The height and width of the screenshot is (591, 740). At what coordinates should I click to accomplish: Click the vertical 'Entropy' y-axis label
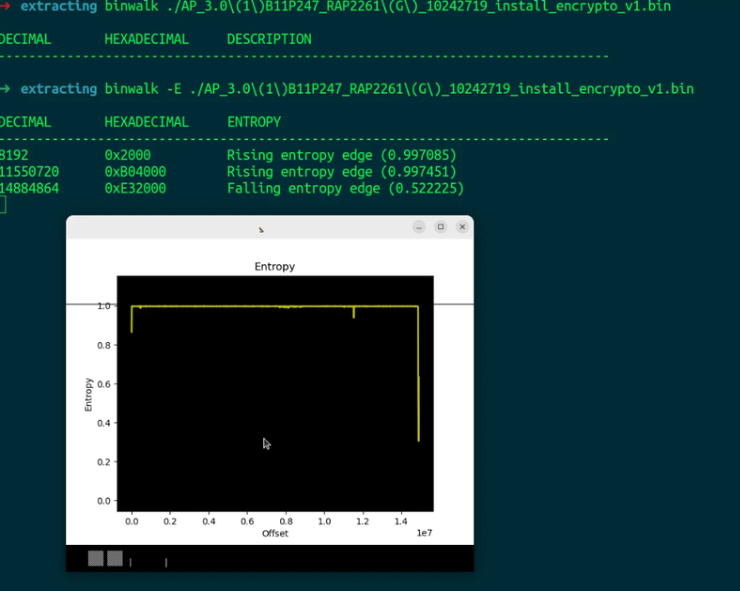click(88, 395)
